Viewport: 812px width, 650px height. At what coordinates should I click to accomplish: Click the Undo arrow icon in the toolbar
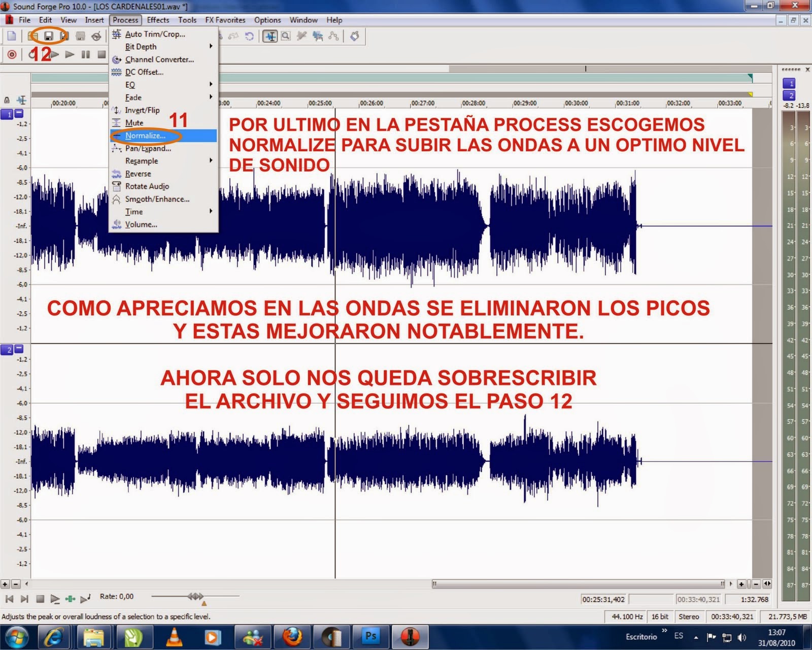(x=249, y=36)
